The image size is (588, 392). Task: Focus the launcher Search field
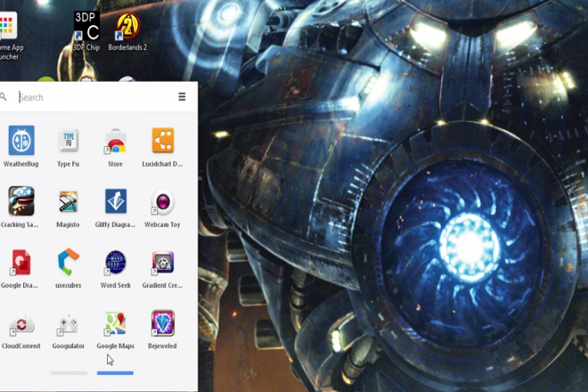click(x=95, y=97)
